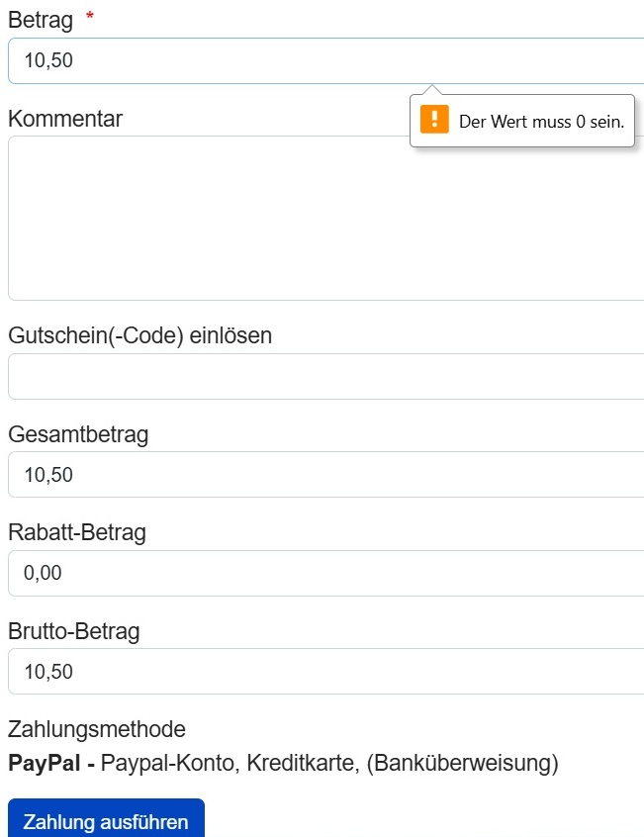
Task: Select the Gutschein(-Code) einlösen input box
Action: [324, 377]
